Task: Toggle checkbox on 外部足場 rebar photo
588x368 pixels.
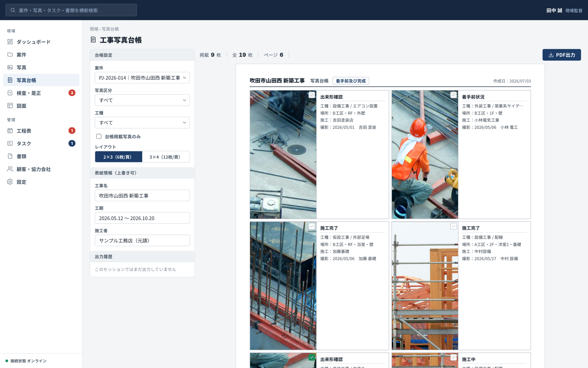Action: click(x=312, y=226)
